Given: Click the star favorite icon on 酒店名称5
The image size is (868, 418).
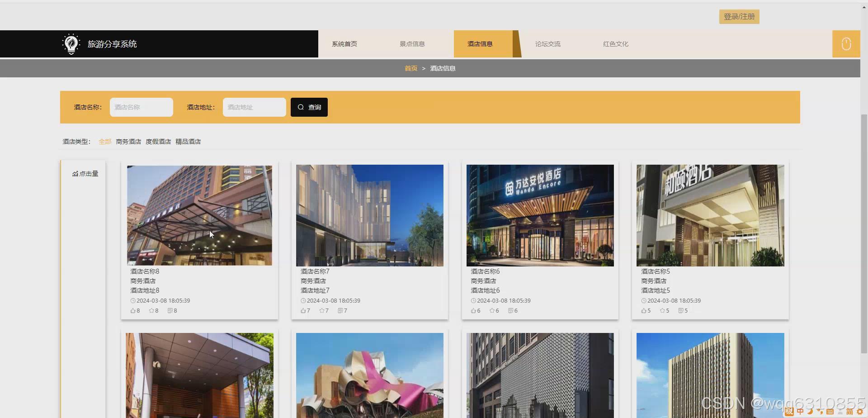Looking at the screenshot, I should pos(662,311).
